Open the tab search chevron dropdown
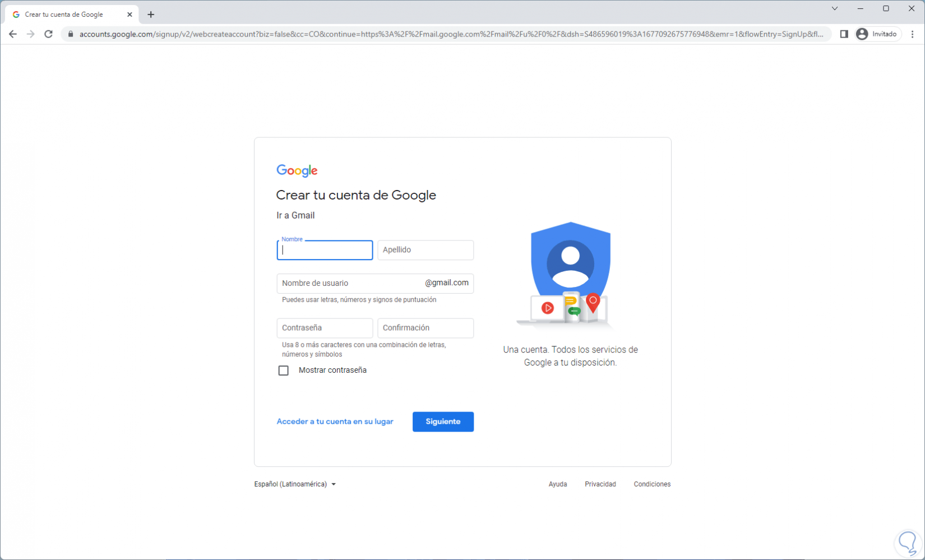The image size is (925, 560). (x=834, y=8)
